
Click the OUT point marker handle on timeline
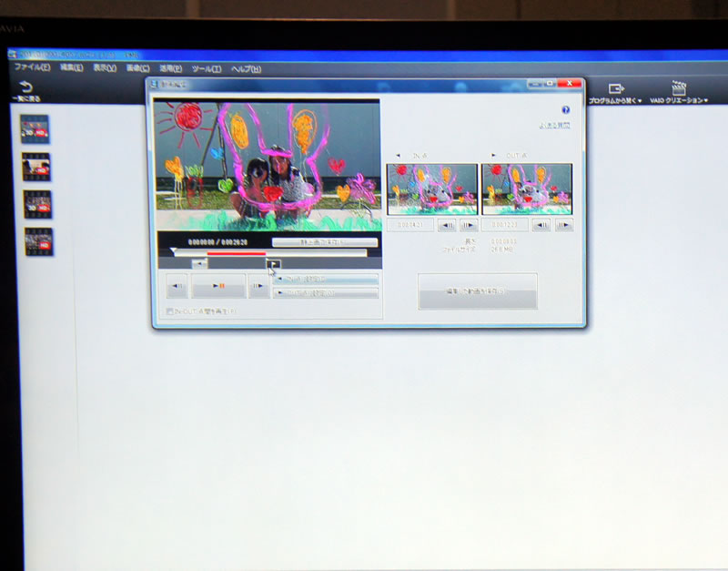[273, 264]
